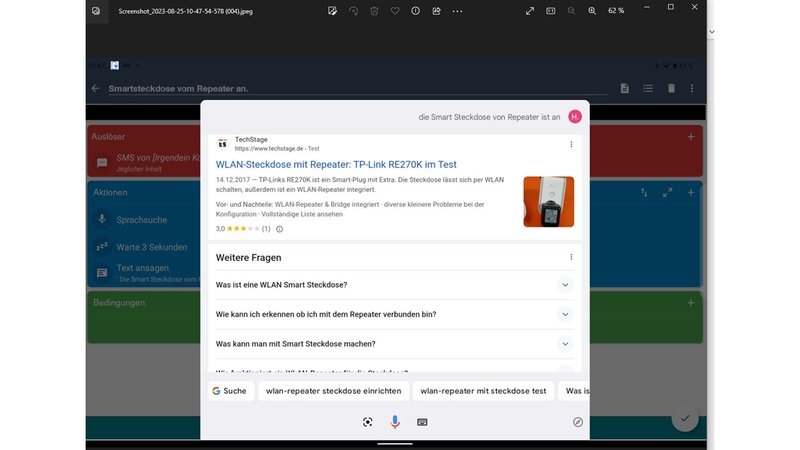The image size is (800, 450).
Task: Click the RE270K product thumbnail image
Action: pyautogui.click(x=548, y=202)
